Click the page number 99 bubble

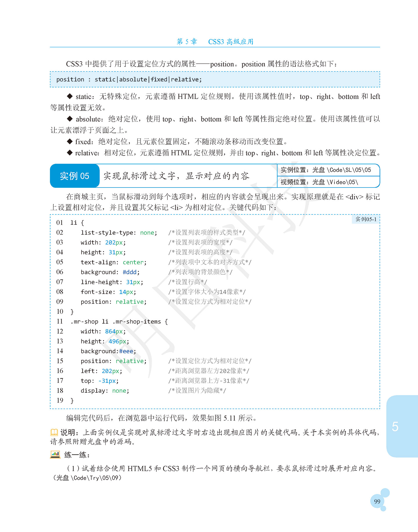pyautogui.click(x=377, y=501)
